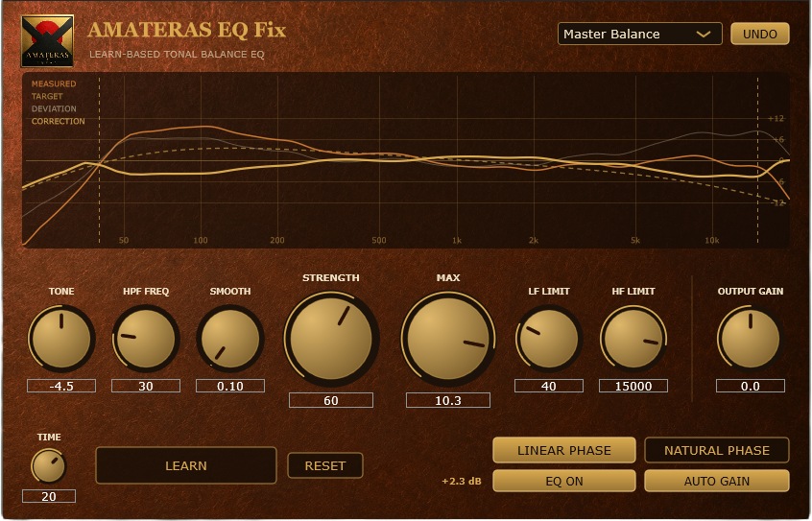Click the STRENGTH knob
The width and height of the screenshot is (812, 521).
tap(331, 339)
